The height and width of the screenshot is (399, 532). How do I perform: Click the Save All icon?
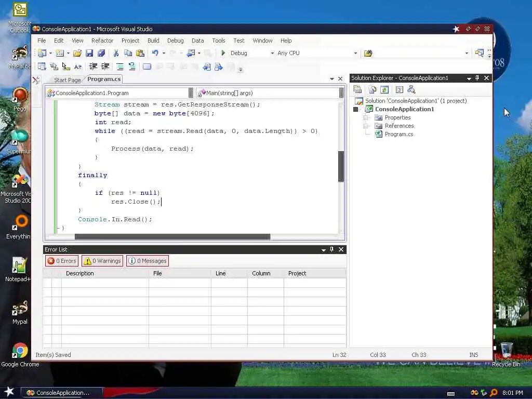click(x=101, y=53)
